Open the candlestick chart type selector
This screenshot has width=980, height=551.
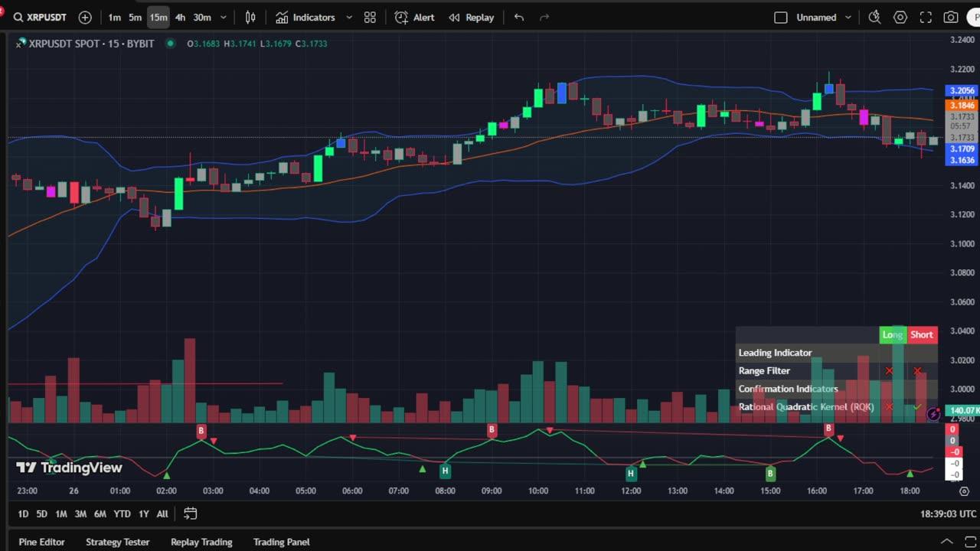[250, 17]
